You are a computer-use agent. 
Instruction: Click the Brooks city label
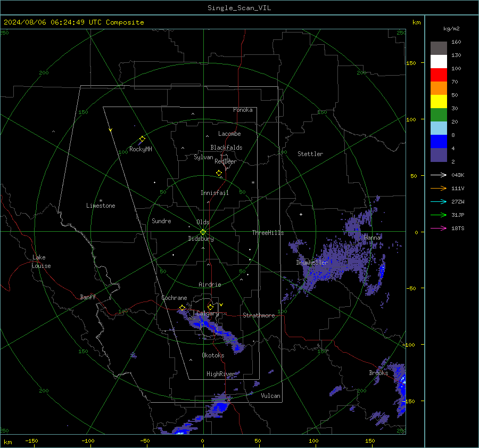(x=378, y=373)
